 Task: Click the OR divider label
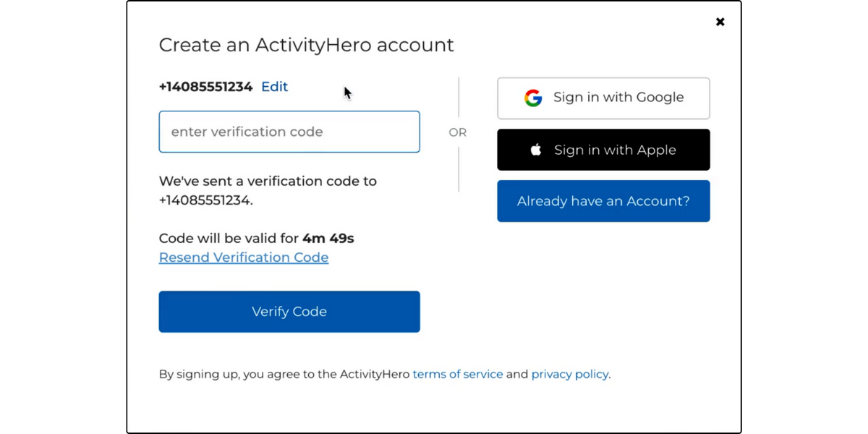point(458,132)
